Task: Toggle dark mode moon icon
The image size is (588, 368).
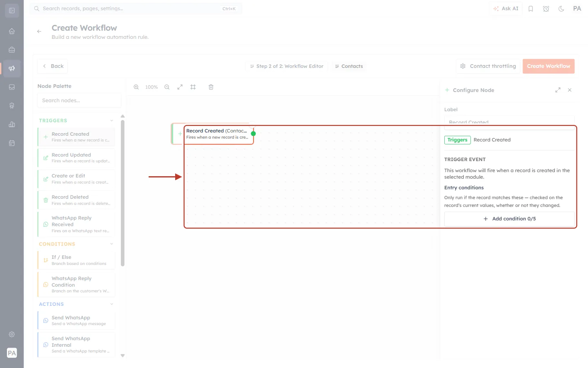Action: pos(561,9)
